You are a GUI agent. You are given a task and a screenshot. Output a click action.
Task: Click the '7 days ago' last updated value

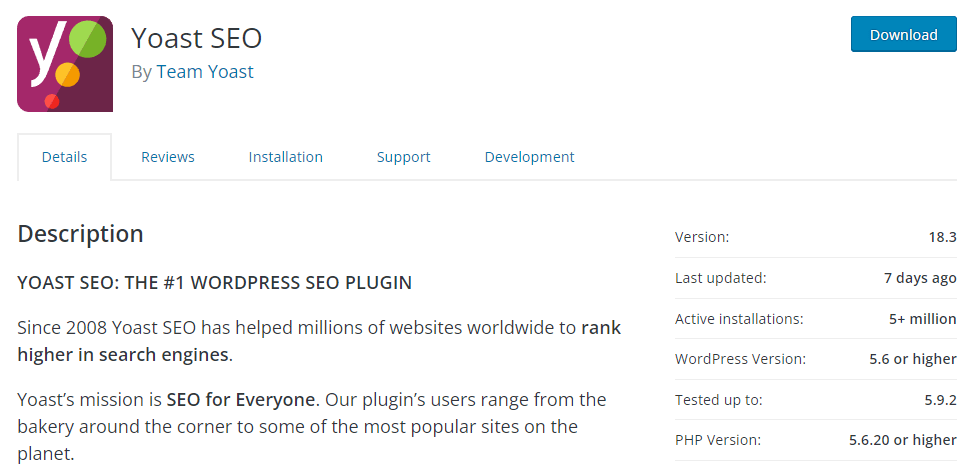click(920, 278)
